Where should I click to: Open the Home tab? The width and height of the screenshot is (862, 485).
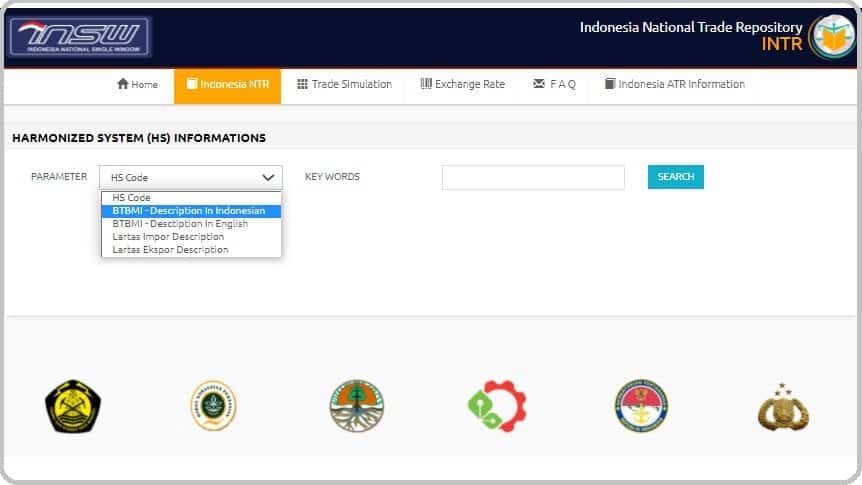point(137,84)
